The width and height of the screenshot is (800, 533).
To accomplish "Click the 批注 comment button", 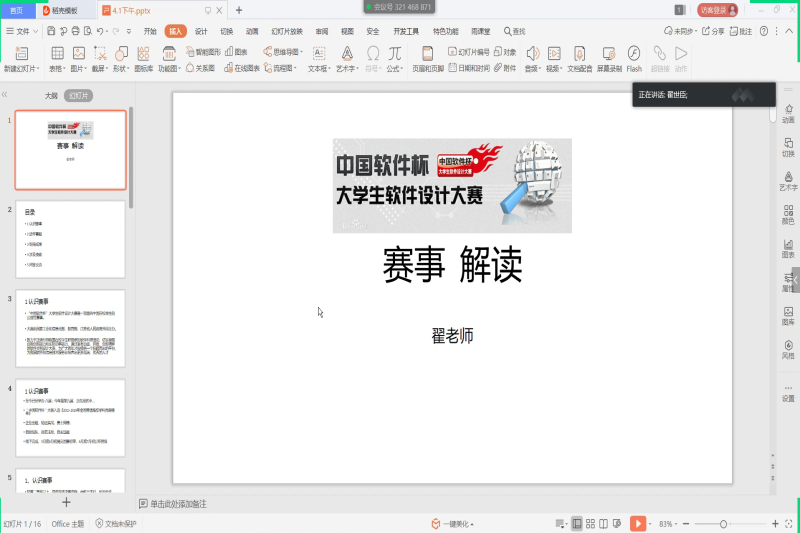I will (741, 31).
